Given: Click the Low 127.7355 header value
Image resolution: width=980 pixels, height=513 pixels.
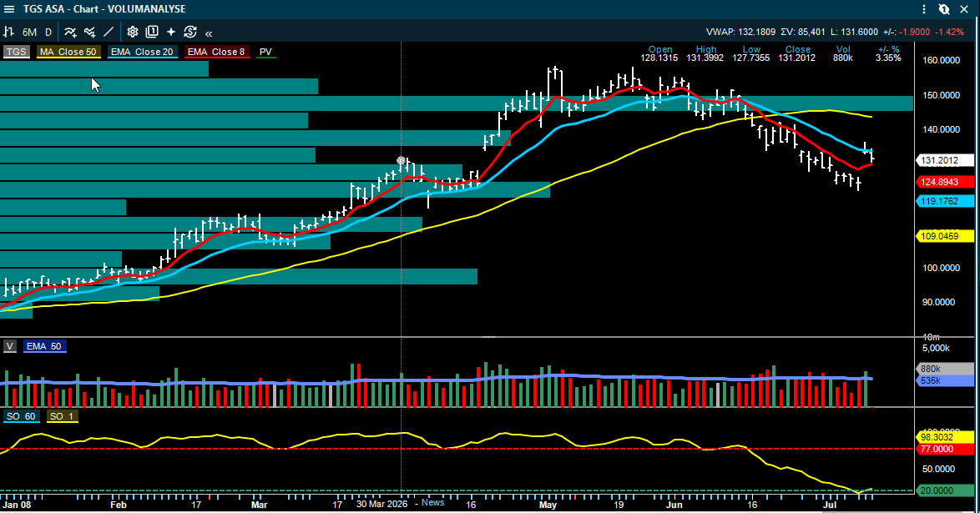Looking at the screenshot, I should [x=751, y=58].
